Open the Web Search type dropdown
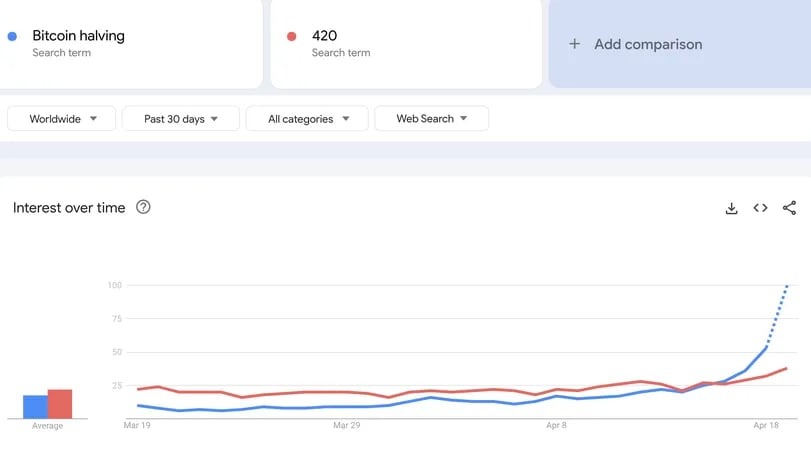The width and height of the screenshot is (811, 474). tap(431, 118)
